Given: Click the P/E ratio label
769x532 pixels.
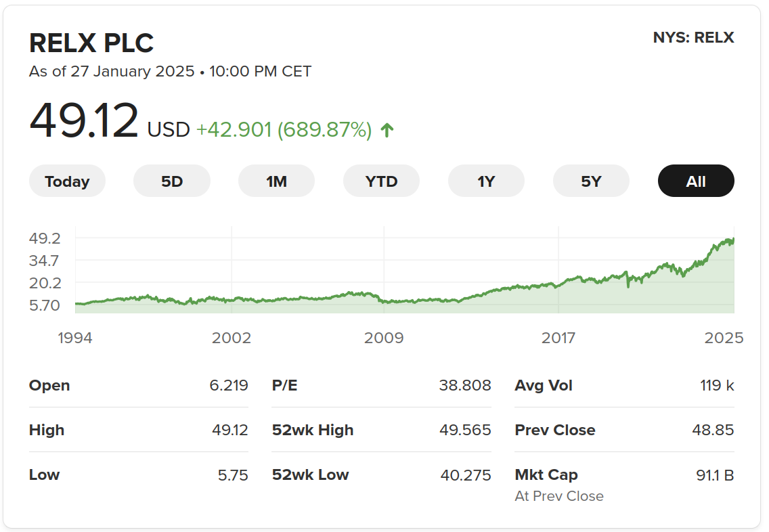Looking at the screenshot, I should click(x=284, y=386).
